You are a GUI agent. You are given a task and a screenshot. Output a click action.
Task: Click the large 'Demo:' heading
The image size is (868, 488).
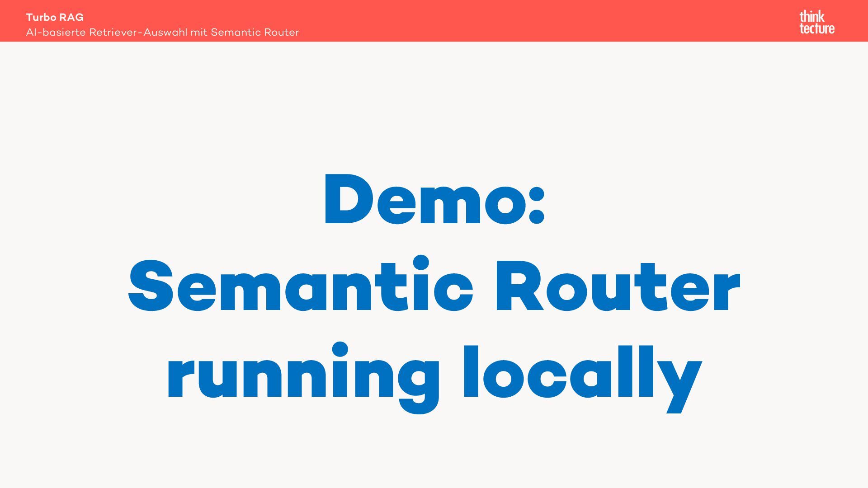click(434, 200)
